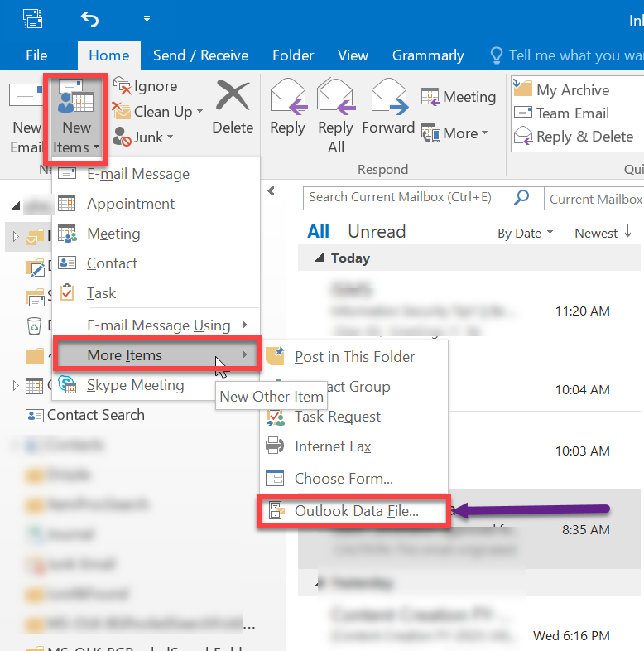The height and width of the screenshot is (651, 644).
Task: Switch to the Home ribbon tab
Action: pyautogui.click(x=109, y=55)
